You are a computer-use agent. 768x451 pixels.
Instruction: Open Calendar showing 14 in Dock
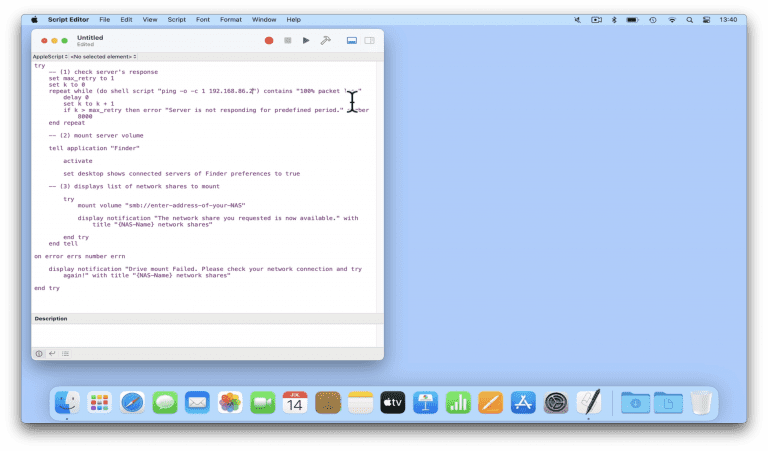295,403
